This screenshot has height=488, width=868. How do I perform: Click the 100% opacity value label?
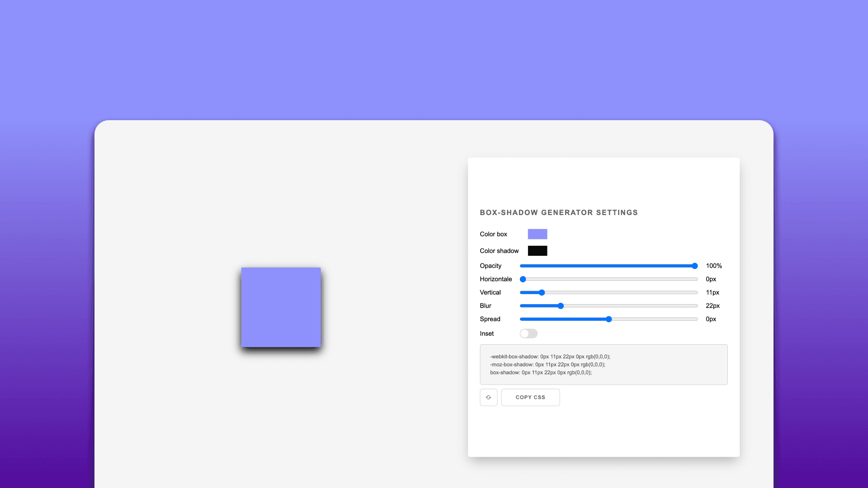[713, 266]
